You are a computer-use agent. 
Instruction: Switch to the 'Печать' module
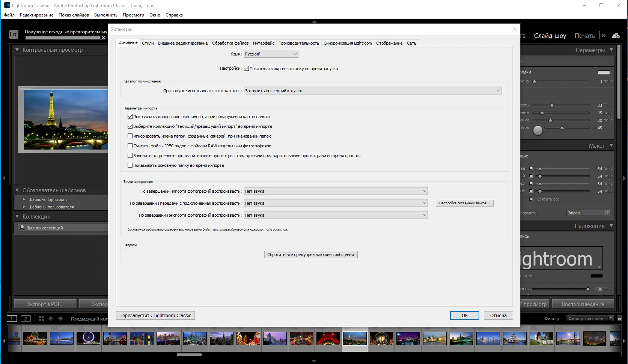pos(584,36)
